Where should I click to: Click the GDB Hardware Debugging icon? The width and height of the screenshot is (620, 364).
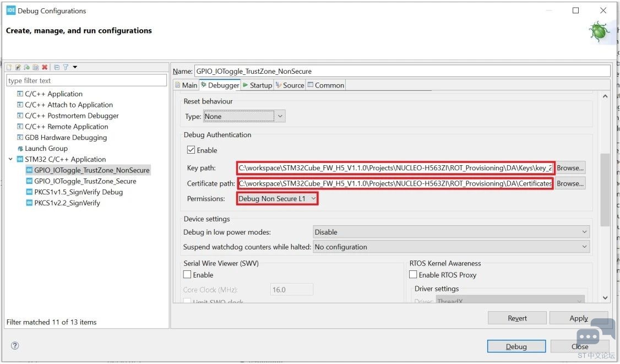(x=20, y=138)
